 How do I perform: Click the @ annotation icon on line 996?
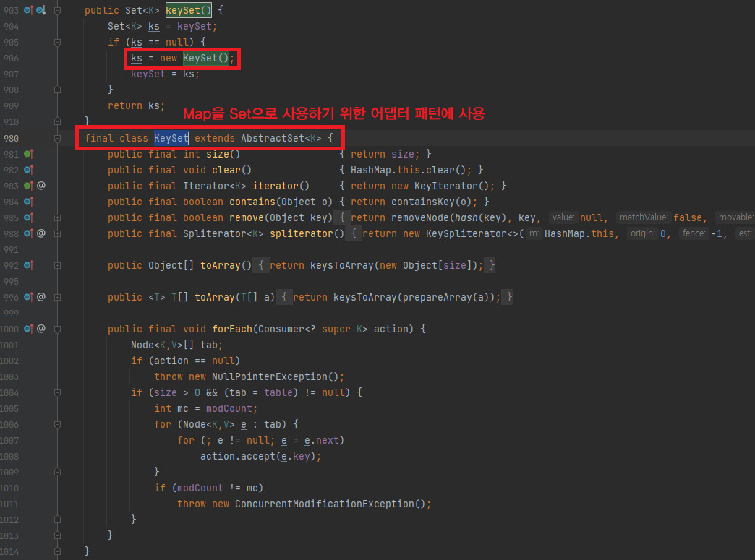tap(41, 297)
